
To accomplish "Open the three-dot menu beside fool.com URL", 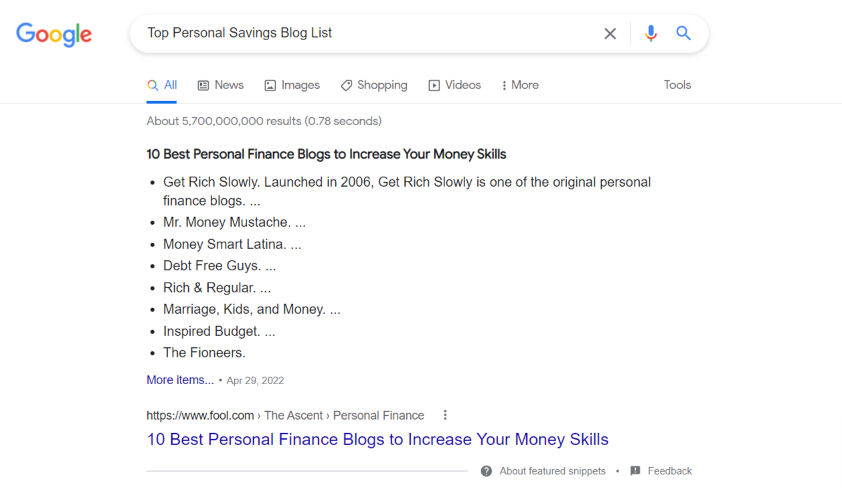I will click(445, 415).
